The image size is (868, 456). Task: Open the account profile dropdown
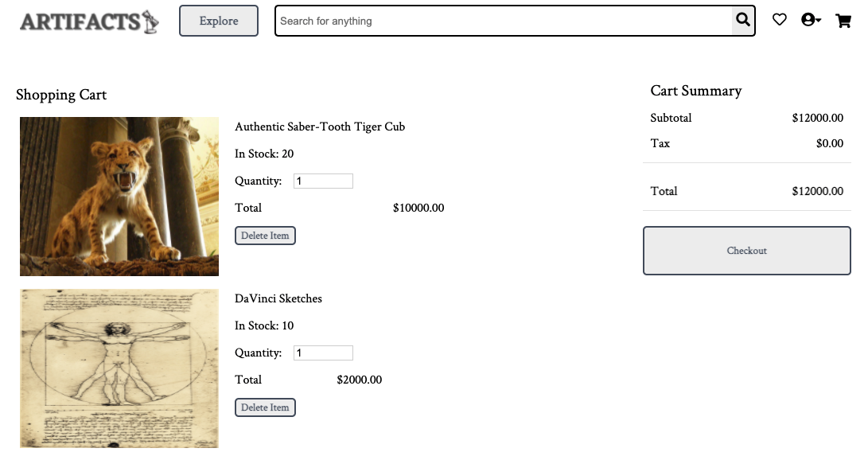click(x=811, y=20)
